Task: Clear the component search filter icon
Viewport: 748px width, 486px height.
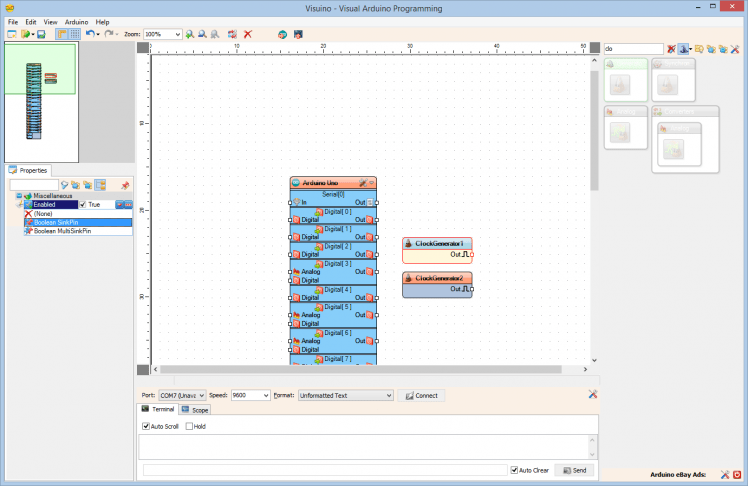Action: pyautogui.click(x=671, y=48)
